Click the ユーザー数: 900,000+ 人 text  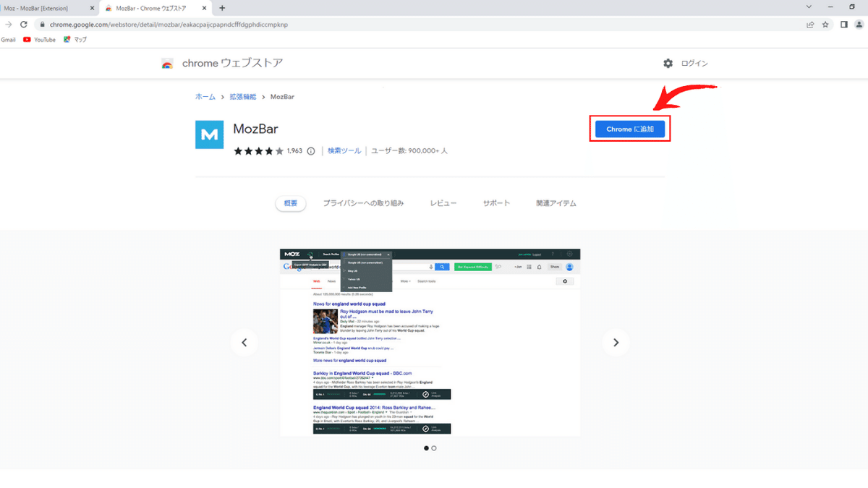click(x=409, y=151)
